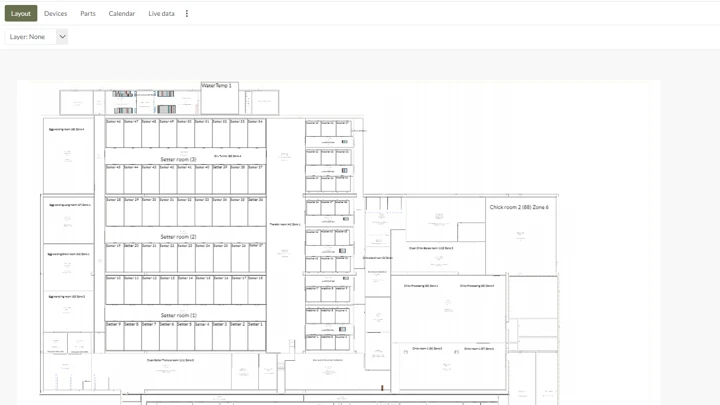Select Setter room (1) on floor plan
This screenshot has height=405, width=720.
178,315
